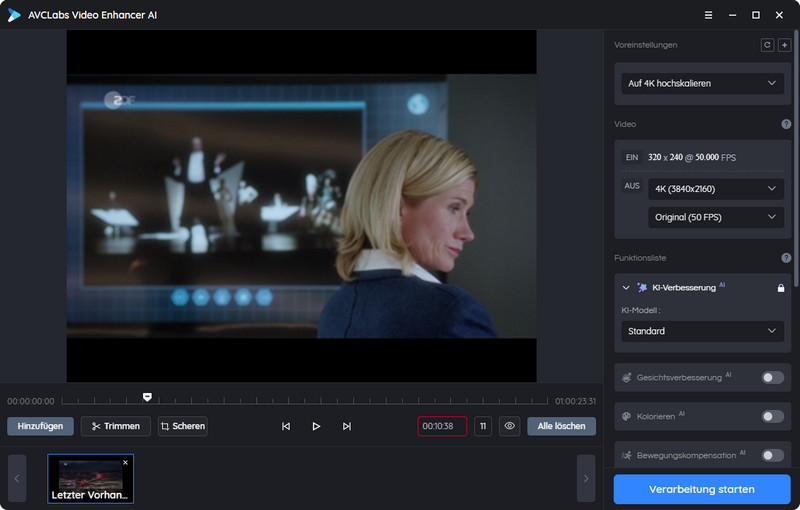The image size is (800, 510).
Task: Click the Hinzufügen button
Action: (x=40, y=426)
